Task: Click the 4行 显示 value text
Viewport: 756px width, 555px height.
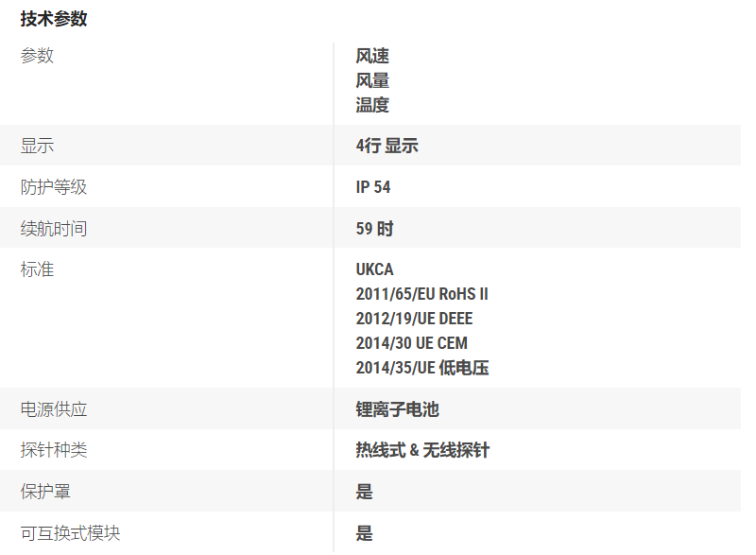Action: [387, 146]
